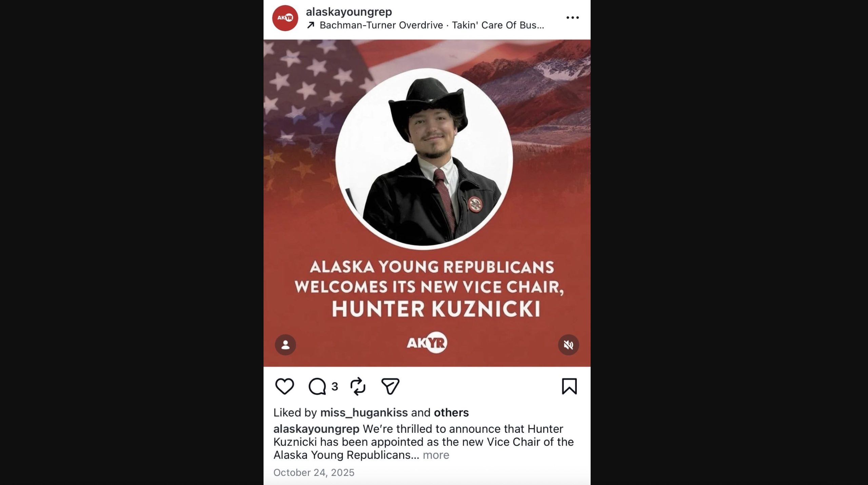Click alaskayoungrep username in the caption
The width and height of the screenshot is (868, 485).
click(x=316, y=429)
